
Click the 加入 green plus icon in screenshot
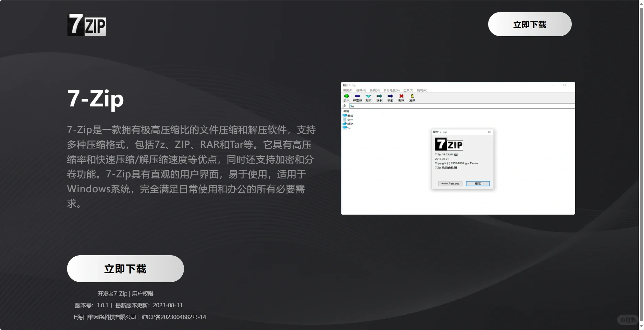coord(346,96)
